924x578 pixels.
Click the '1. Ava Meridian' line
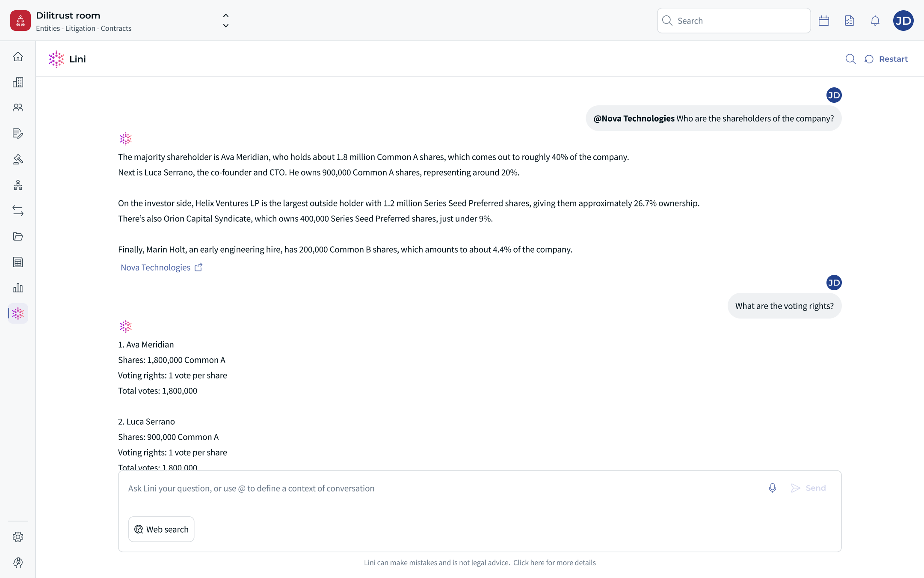[146, 345]
